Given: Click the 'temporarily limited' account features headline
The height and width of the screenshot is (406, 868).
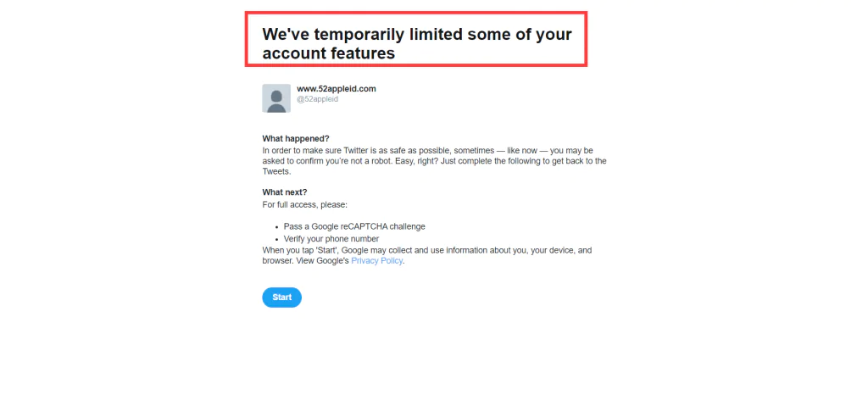Looking at the screenshot, I should click(x=417, y=43).
